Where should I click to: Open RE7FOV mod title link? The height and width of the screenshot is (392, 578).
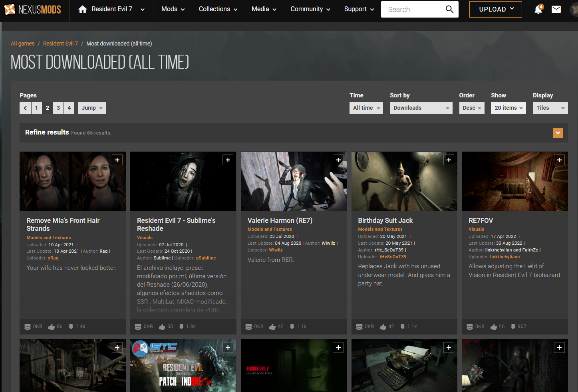pos(481,220)
